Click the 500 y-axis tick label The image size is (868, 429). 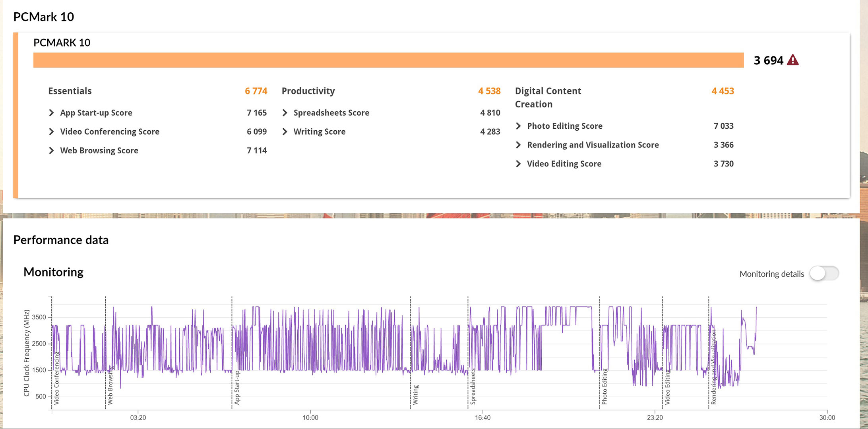point(41,396)
